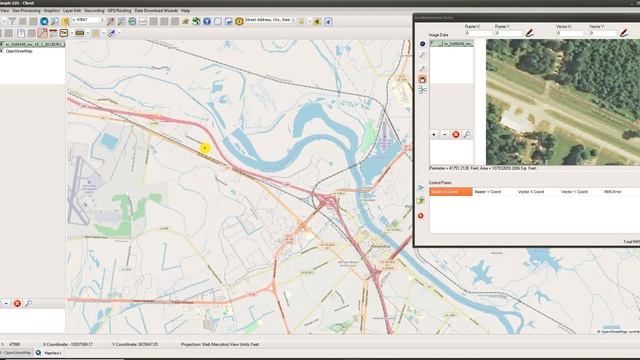Click the yellow point marker on the map

(x=205, y=148)
